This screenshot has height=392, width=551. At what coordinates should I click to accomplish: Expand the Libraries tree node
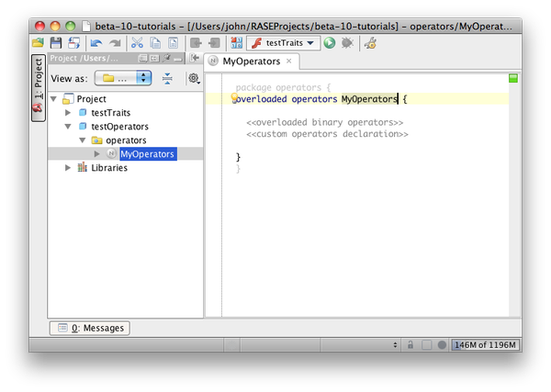68,168
